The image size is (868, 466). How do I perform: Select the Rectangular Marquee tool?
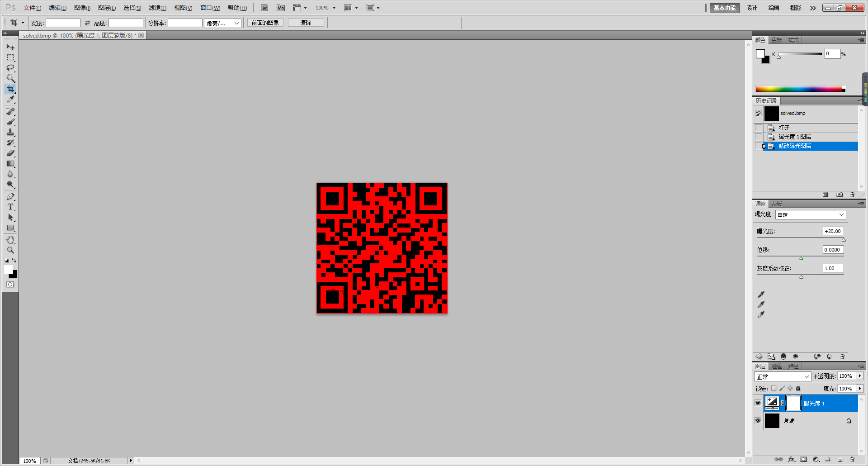10,57
